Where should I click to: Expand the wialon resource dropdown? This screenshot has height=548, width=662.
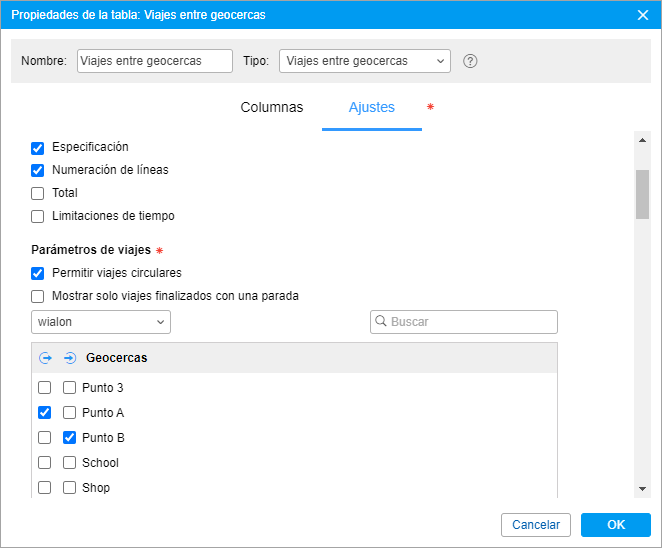[x=101, y=322]
